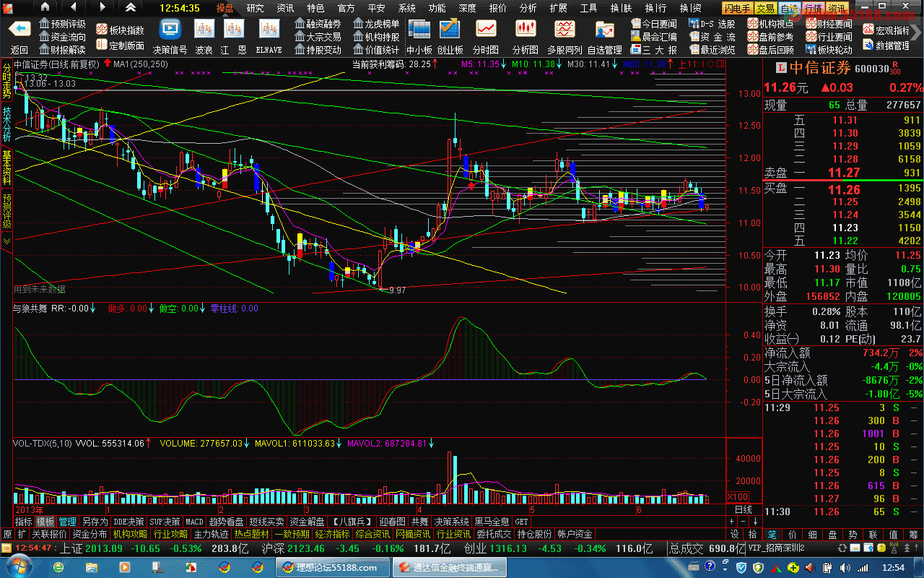Image resolution: width=924 pixels, height=578 pixels.
Task: Open D-S 选股 toolbar item
Action: point(712,24)
